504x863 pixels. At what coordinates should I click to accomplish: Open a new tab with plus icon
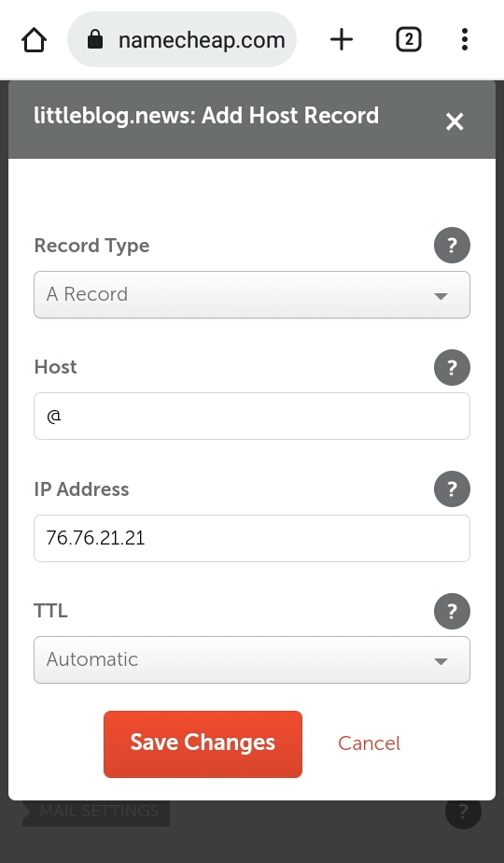point(342,39)
